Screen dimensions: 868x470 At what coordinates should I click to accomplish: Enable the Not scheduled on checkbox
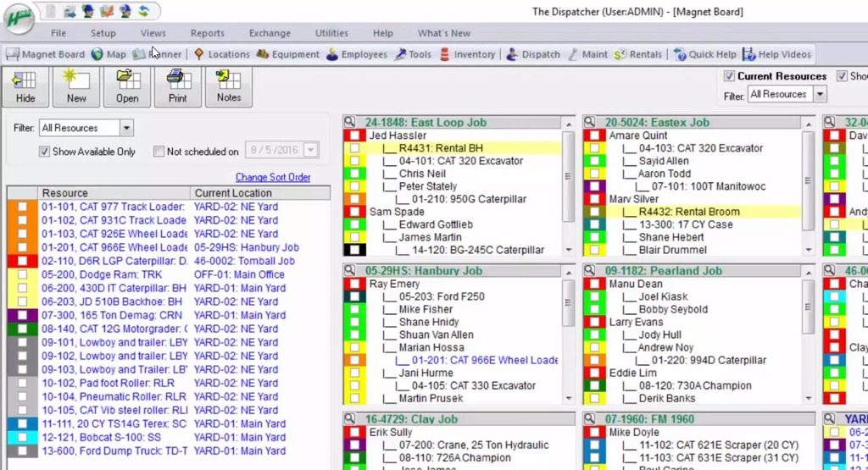pyautogui.click(x=159, y=152)
